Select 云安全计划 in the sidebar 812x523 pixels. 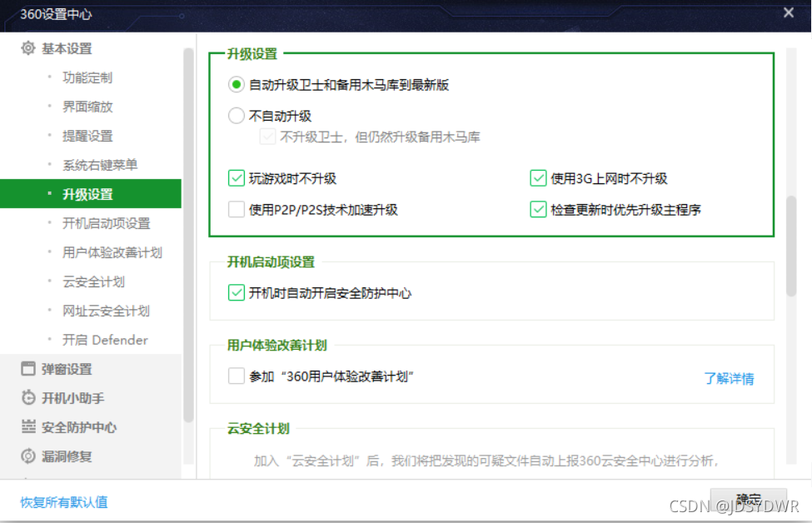[94, 281]
